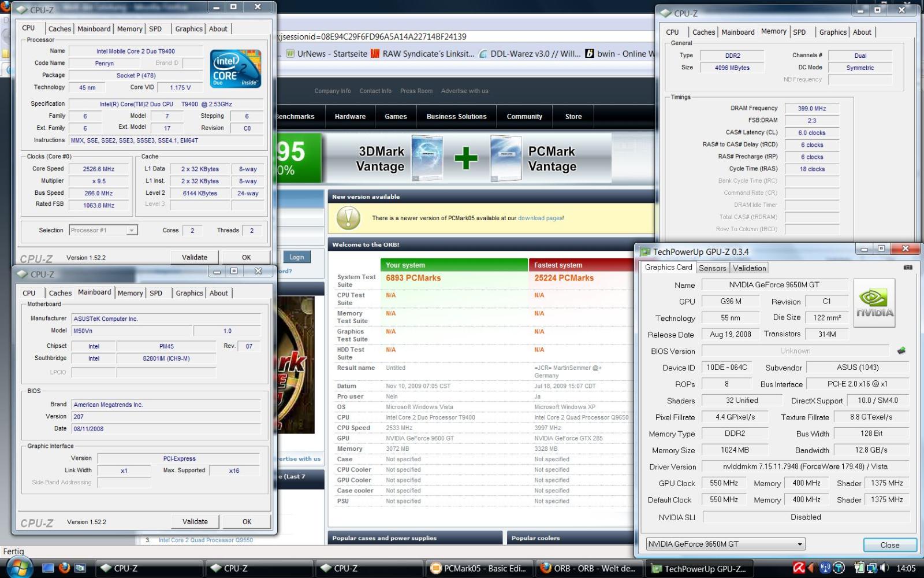Screen dimensions: 924x578
Task: Click the Intel Core 2 Duo logo
Action: pos(236,68)
